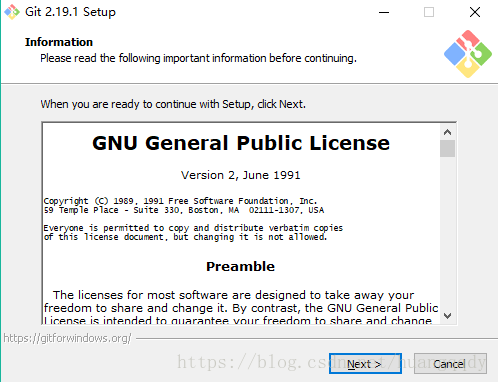The width and height of the screenshot is (498, 382).
Task: Click the bold Information header text
Action: coord(59,42)
